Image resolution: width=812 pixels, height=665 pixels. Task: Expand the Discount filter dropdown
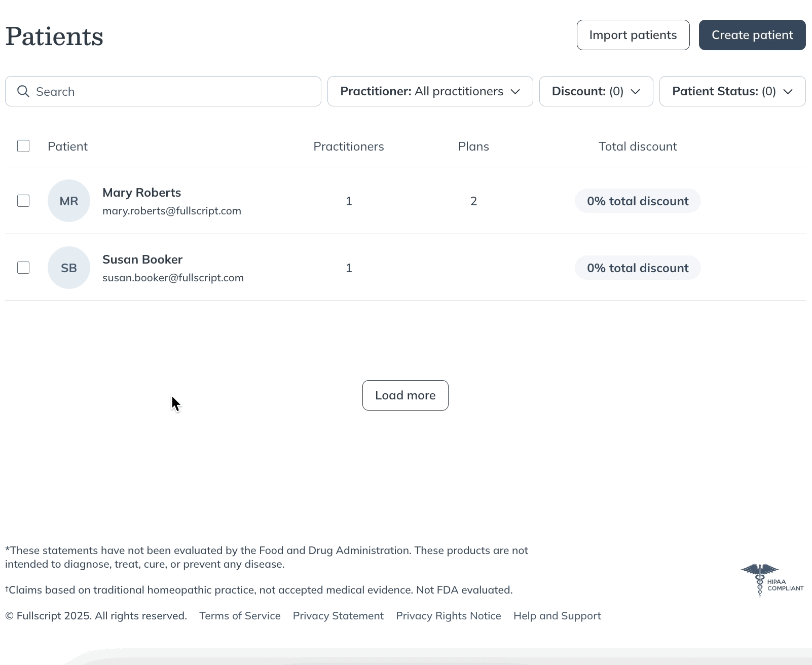[x=596, y=91]
